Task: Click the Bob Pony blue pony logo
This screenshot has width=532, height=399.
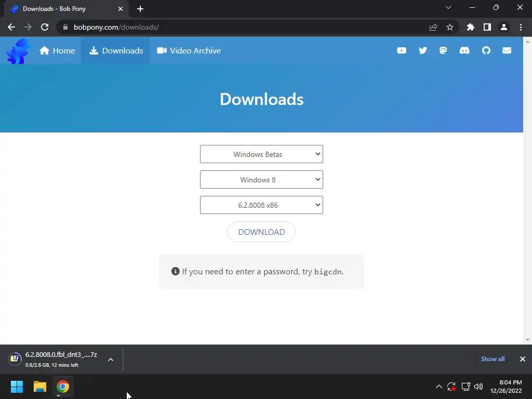Action: 18,51
